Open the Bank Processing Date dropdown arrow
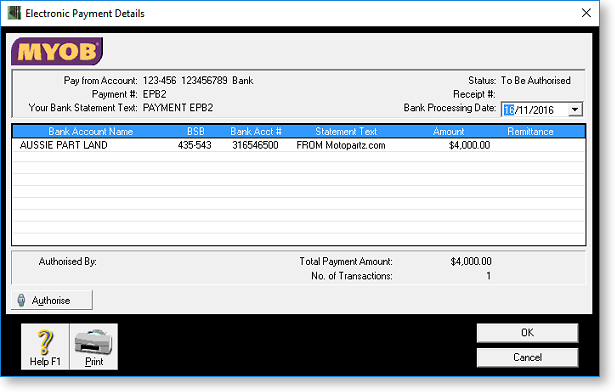This screenshot has height=392, width=615. (x=575, y=109)
